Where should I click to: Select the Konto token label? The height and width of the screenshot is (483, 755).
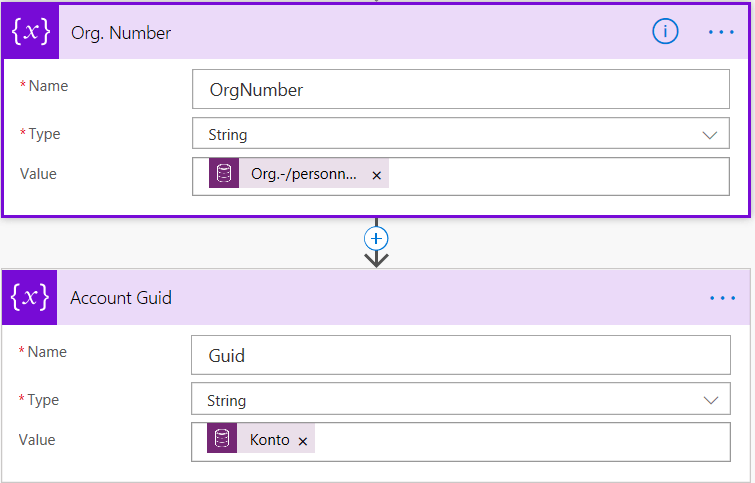click(x=270, y=440)
